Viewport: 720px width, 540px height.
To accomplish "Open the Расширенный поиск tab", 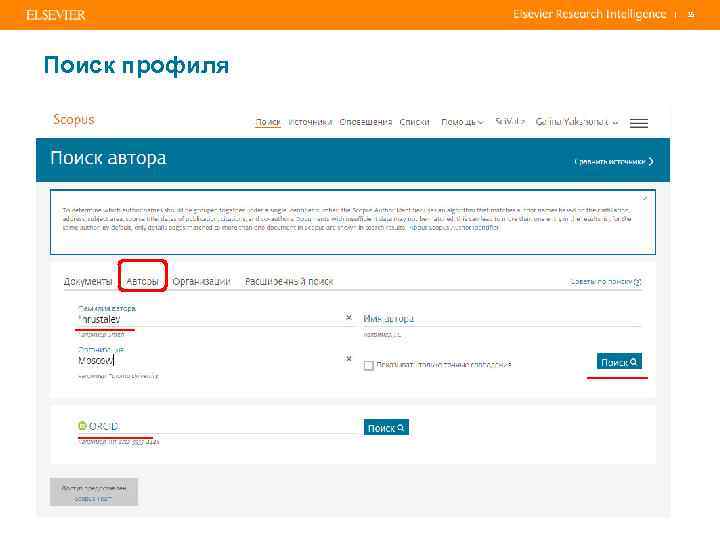I will [289, 281].
